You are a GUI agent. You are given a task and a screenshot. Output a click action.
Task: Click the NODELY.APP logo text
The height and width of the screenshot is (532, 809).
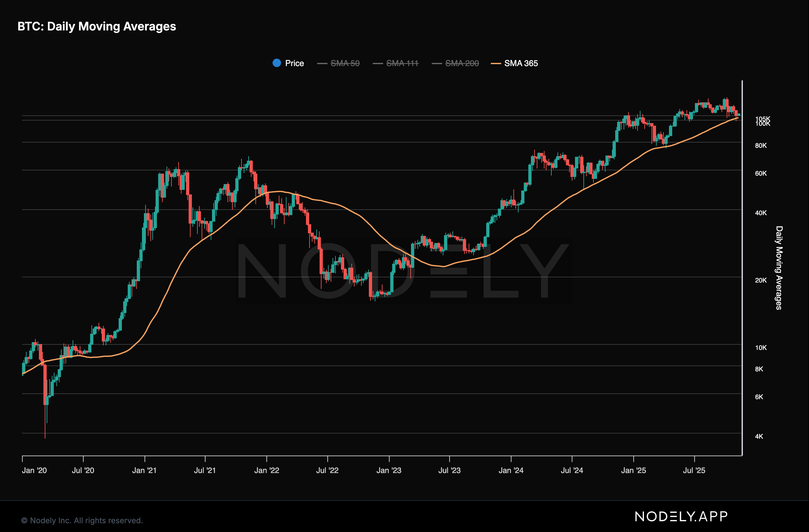(x=681, y=517)
